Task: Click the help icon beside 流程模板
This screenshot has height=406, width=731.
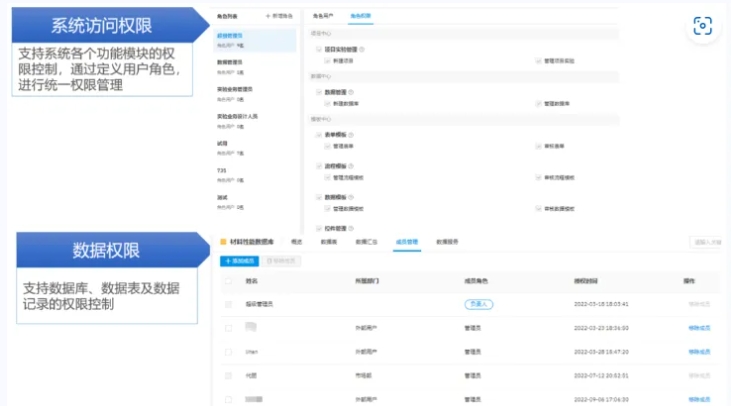Action: point(351,165)
